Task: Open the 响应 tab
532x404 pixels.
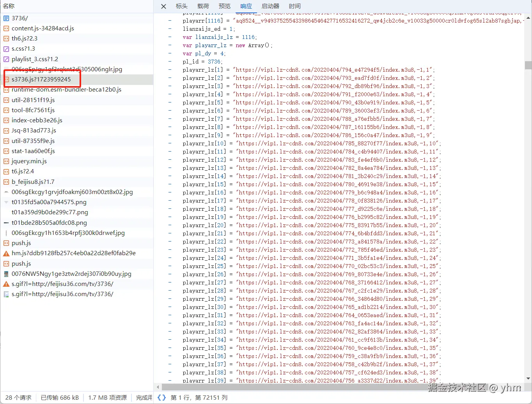Action: pyautogui.click(x=246, y=6)
